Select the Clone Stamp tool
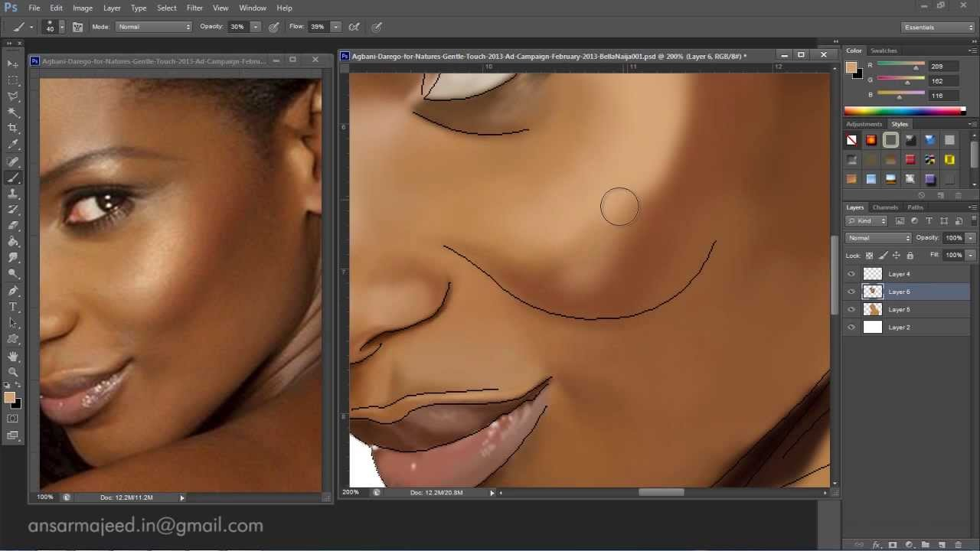This screenshot has height=551, width=980. click(13, 194)
